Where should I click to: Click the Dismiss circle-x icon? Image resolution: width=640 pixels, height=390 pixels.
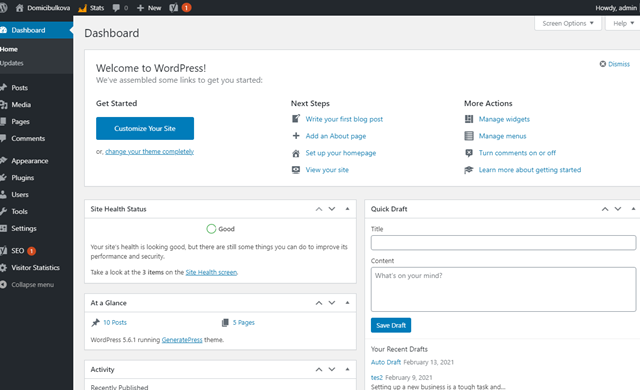point(602,64)
